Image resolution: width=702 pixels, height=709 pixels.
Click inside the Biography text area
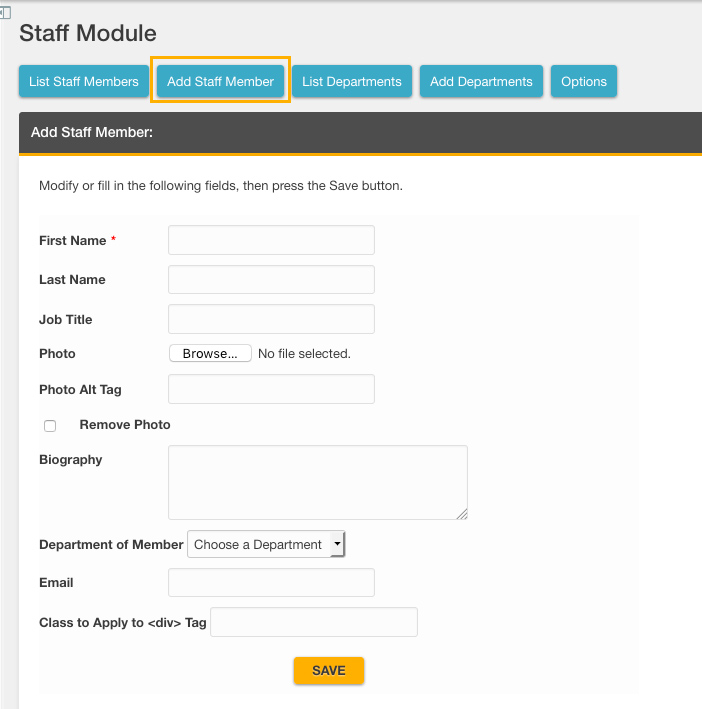click(x=317, y=482)
